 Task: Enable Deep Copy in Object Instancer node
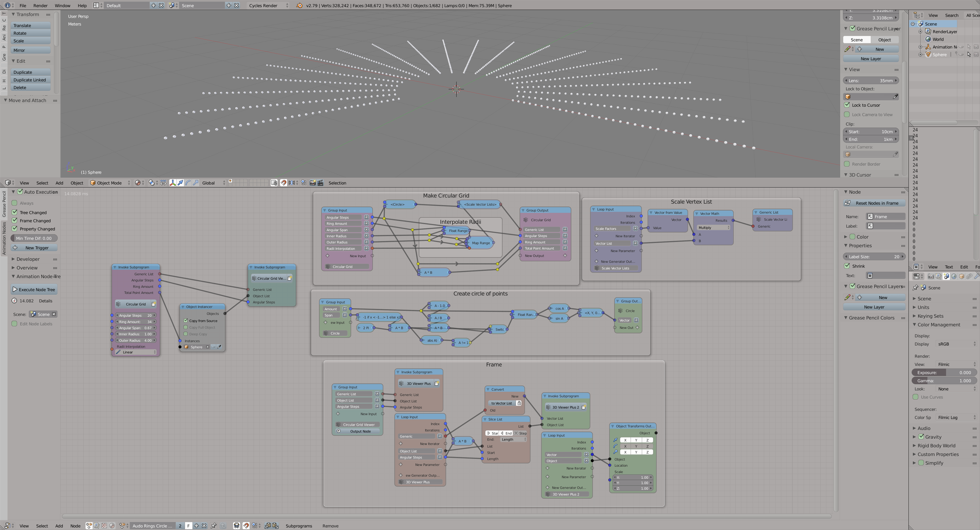click(186, 334)
